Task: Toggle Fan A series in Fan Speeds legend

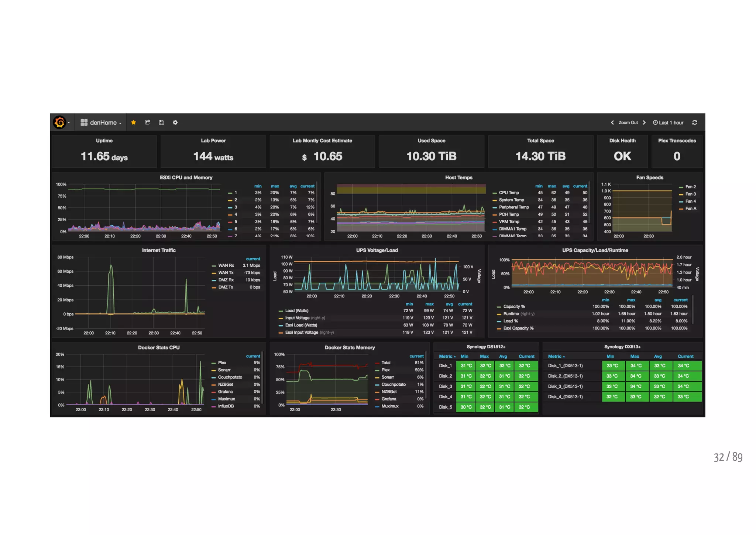Action: [x=691, y=208]
